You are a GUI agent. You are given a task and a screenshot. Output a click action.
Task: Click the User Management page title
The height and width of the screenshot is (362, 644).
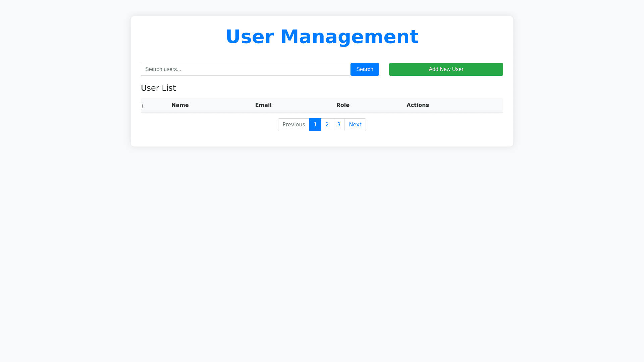coord(322,36)
